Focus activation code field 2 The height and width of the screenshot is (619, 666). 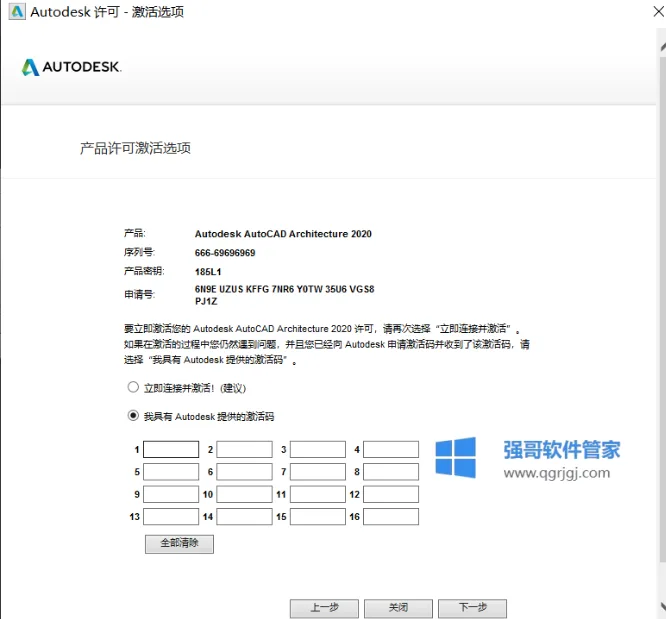(244, 449)
